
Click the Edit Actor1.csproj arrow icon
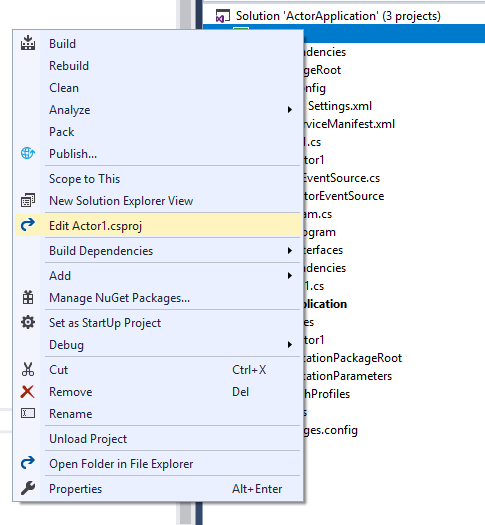click(28, 225)
